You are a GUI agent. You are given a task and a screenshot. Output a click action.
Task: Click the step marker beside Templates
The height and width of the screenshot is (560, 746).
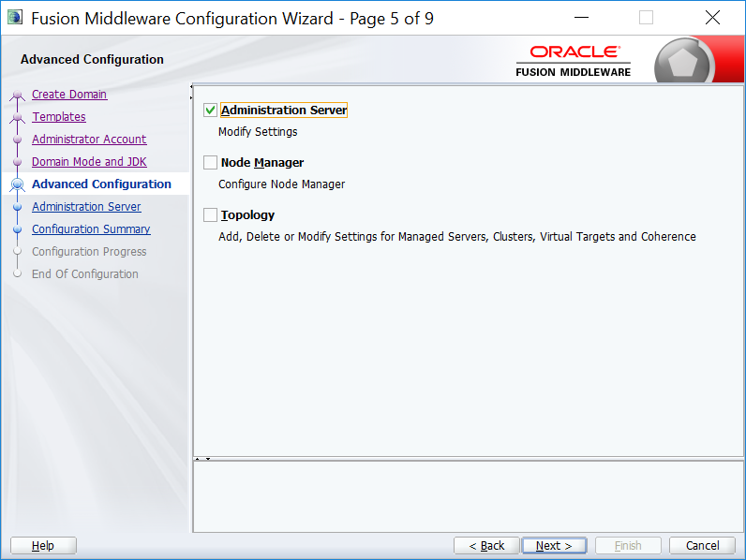coord(17,117)
